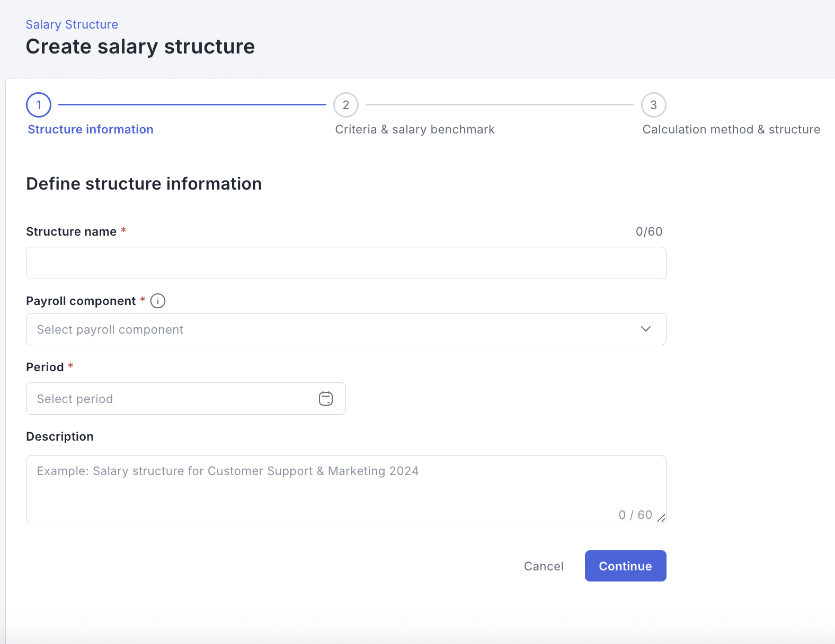Click the Define structure information heading

[144, 184]
